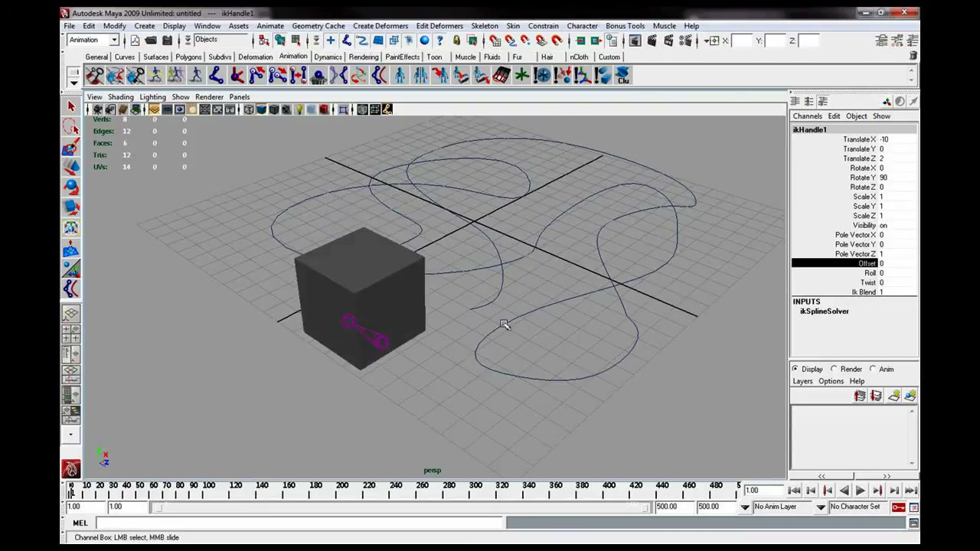Click the Play forwards button
980x551 pixels.
pos(861,491)
